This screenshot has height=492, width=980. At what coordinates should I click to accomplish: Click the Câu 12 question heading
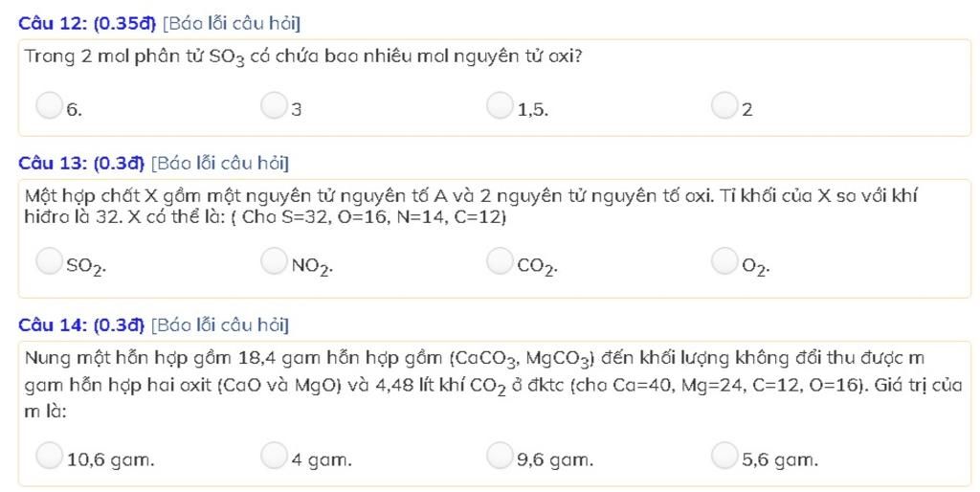(x=87, y=24)
